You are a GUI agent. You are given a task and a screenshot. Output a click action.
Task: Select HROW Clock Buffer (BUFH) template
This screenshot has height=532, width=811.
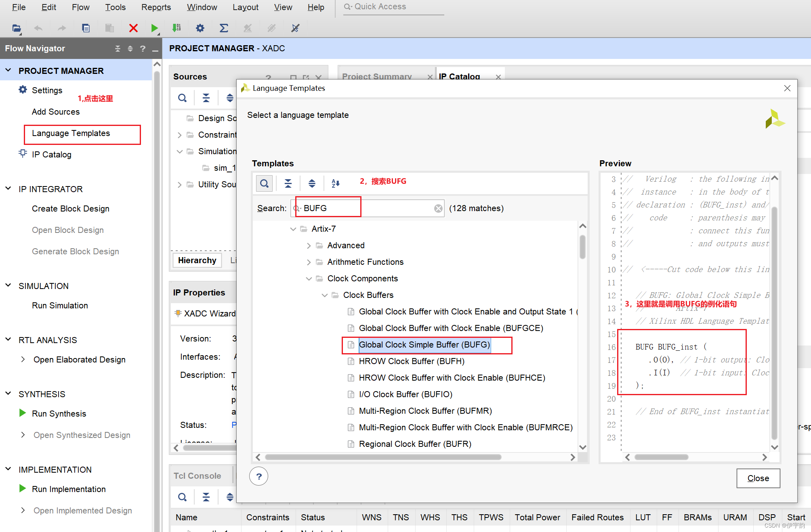(x=412, y=361)
